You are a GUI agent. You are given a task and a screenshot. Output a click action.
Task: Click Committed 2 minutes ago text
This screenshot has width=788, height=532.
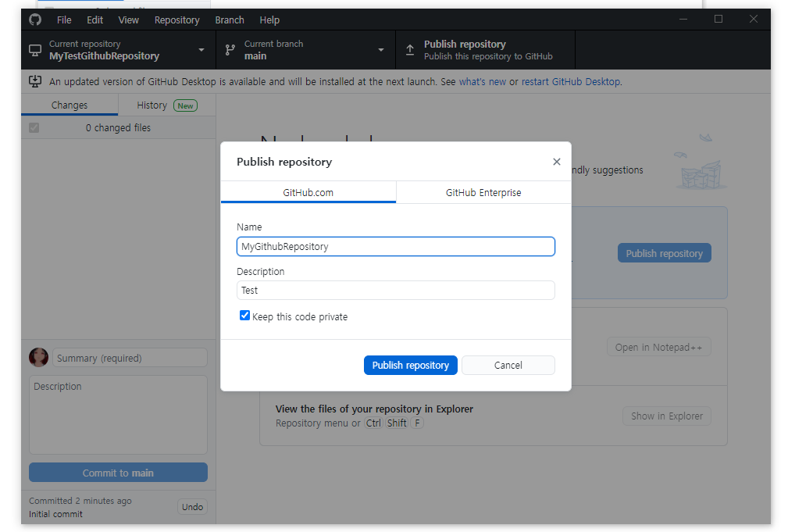coord(80,501)
